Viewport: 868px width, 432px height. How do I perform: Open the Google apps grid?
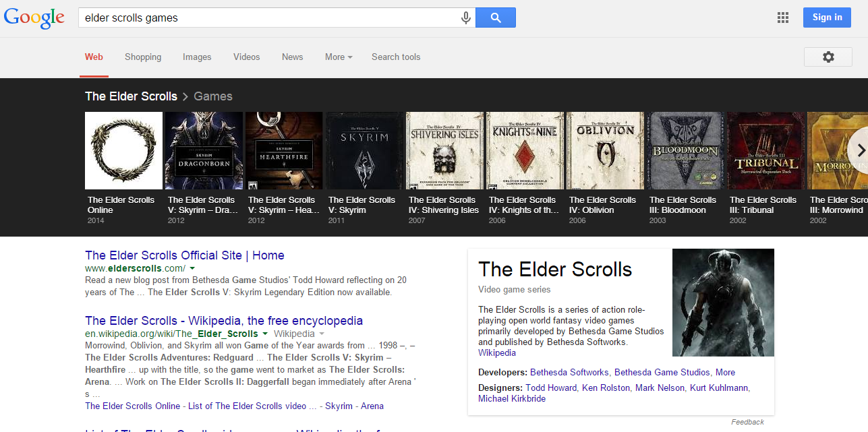782,18
